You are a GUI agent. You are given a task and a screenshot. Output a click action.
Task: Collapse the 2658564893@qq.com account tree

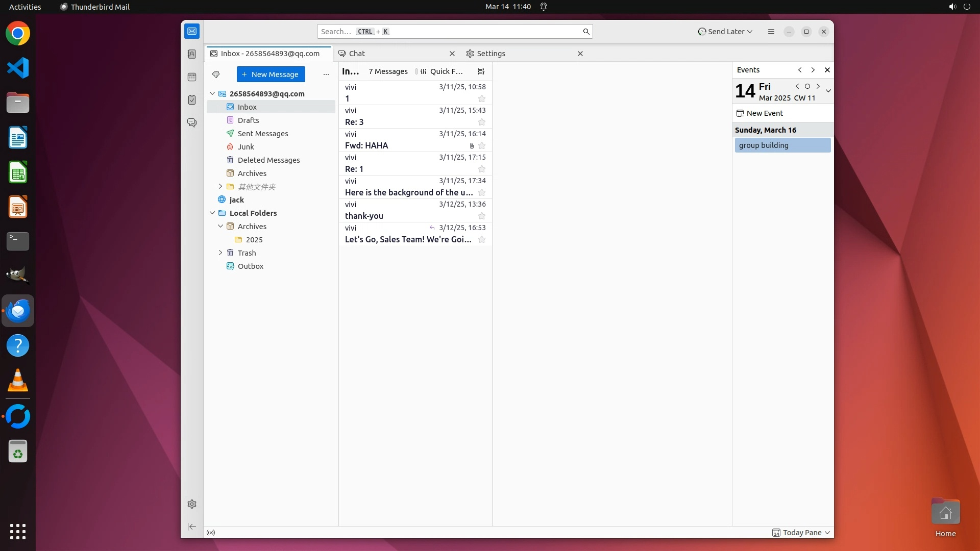point(212,94)
